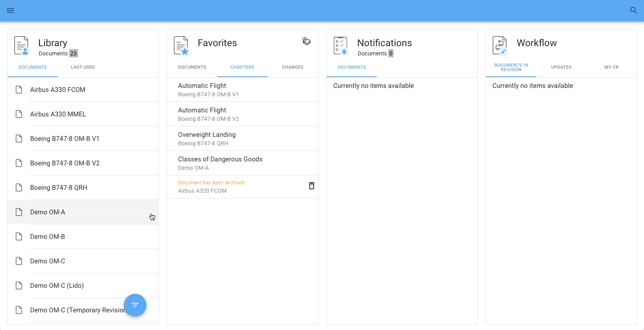Click the tags icon in Favorites header
644x330 pixels.
[307, 41]
